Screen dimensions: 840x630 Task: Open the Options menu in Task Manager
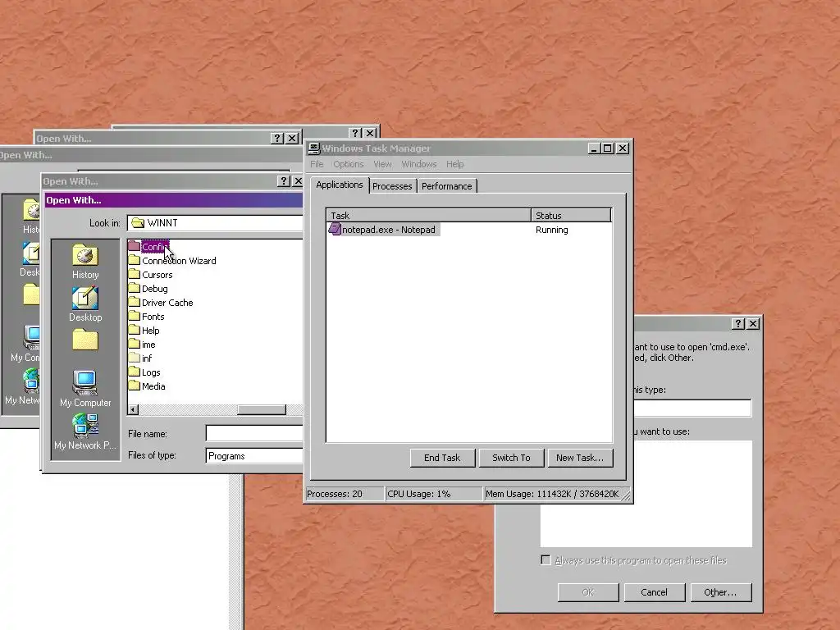point(348,164)
